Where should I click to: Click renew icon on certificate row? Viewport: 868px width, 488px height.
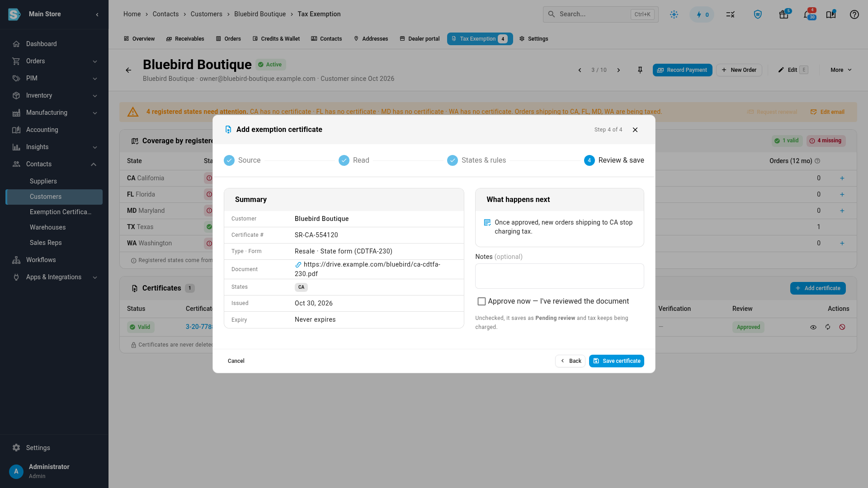[x=828, y=327]
